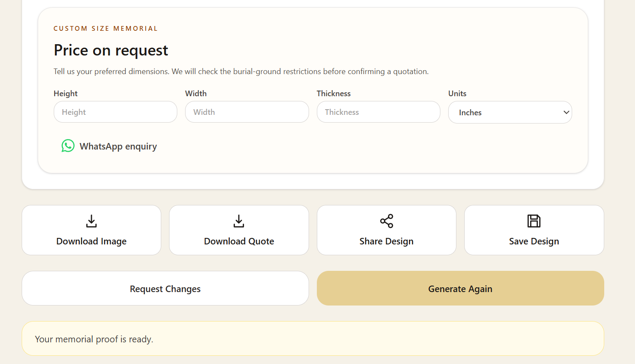Click the Generate Again button
Image resolution: width=635 pixels, height=364 pixels.
coord(460,288)
